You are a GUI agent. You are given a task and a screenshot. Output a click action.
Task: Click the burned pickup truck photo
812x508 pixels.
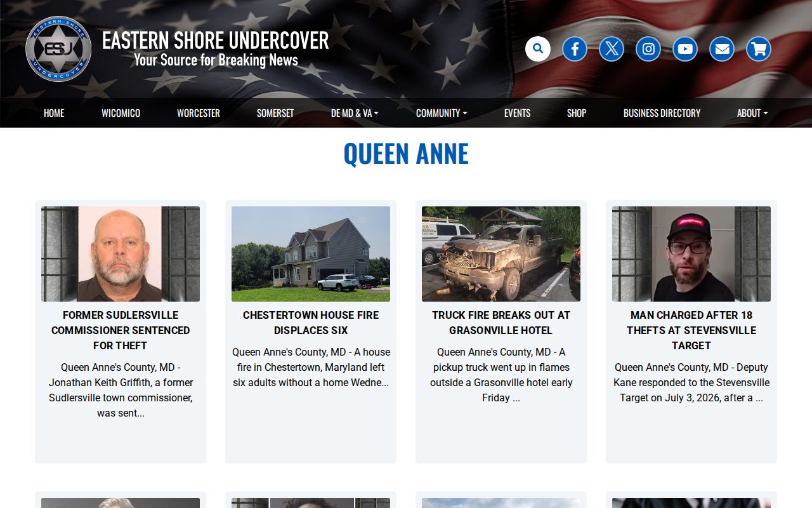click(x=501, y=254)
